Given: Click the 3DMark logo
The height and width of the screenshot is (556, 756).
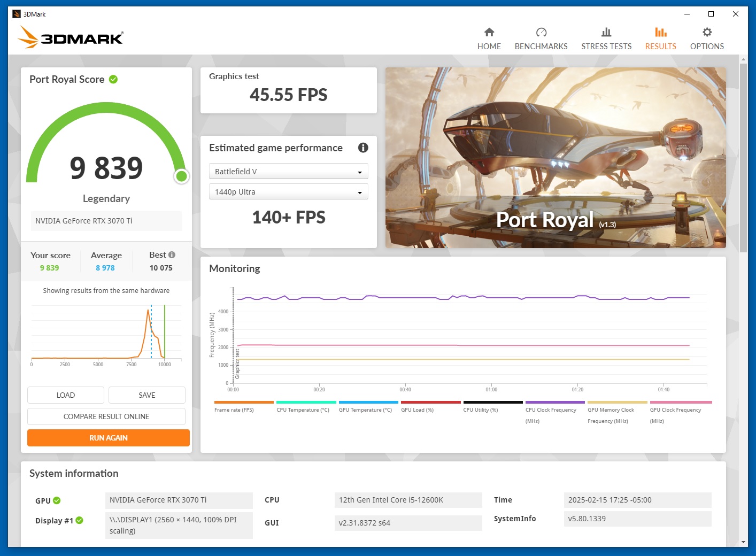Looking at the screenshot, I should coord(70,37).
